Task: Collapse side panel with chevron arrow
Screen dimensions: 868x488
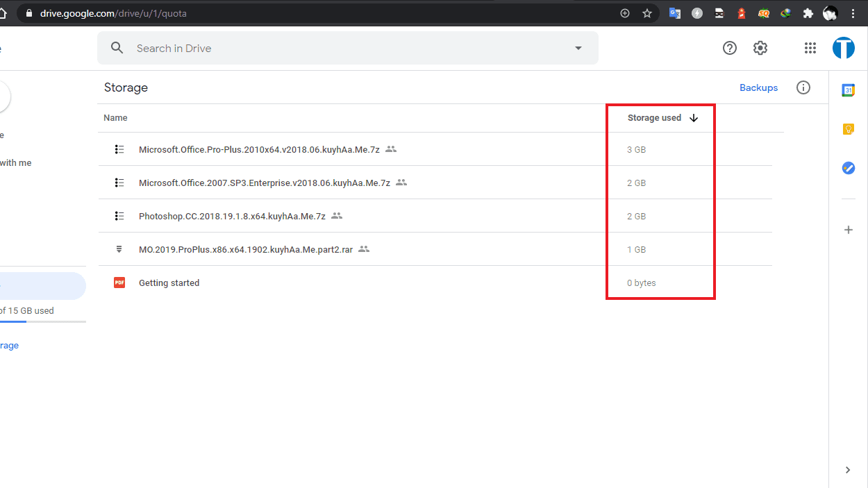Action: coord(848,470)
